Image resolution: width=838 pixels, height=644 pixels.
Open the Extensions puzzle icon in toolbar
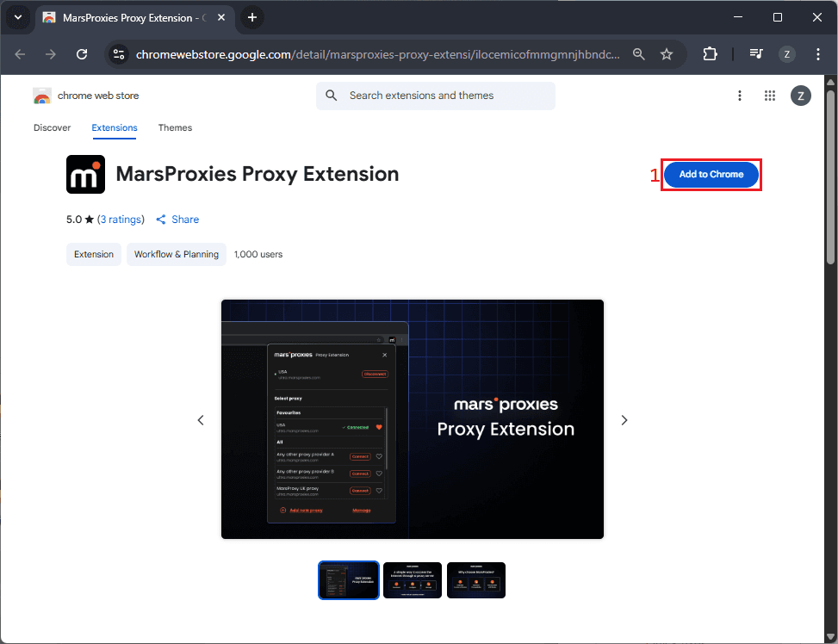pos(710,54)
